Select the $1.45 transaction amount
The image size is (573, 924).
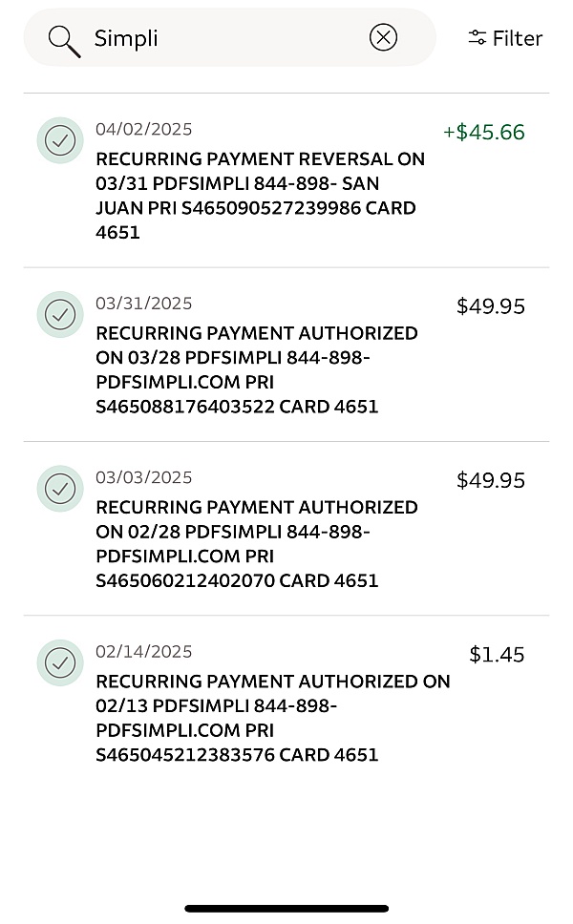point(497,655)
